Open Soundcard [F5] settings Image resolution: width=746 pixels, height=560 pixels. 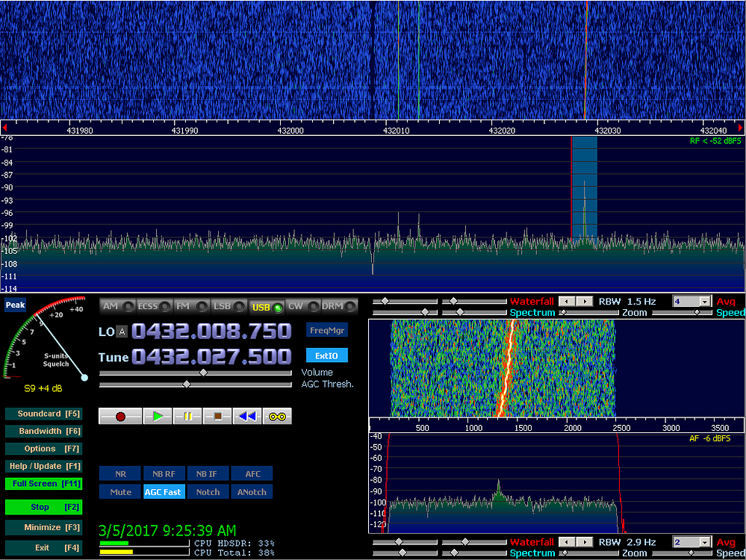pos(44,414)
